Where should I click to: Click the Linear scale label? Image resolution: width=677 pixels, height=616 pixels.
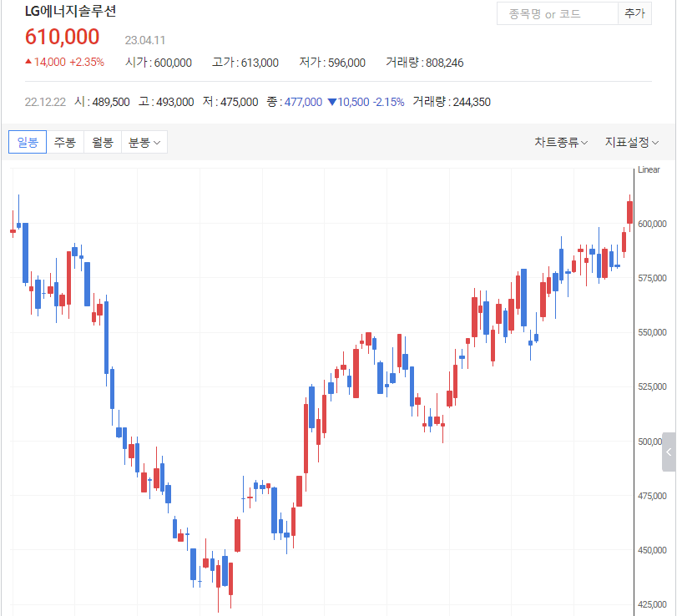649,169
